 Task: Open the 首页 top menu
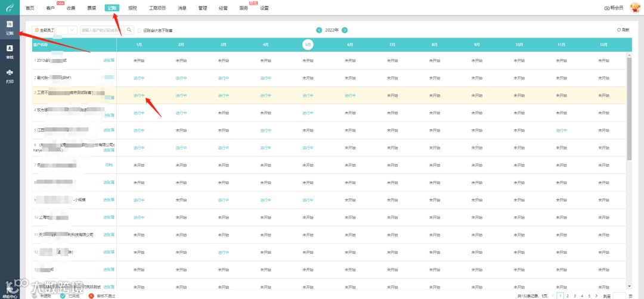point(30,8)
